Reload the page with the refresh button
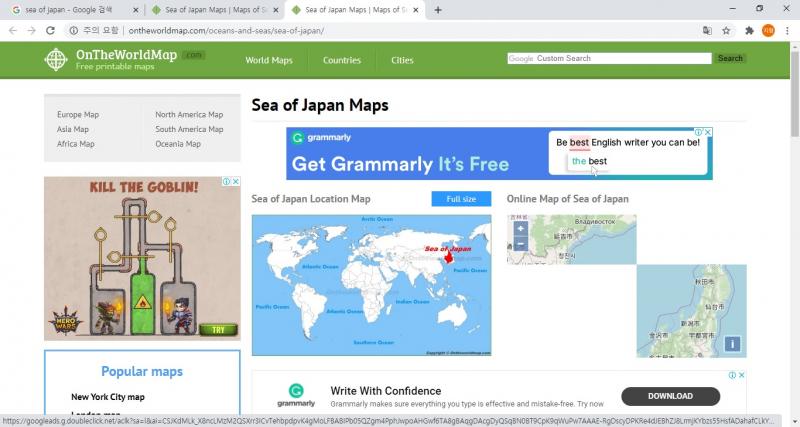The image size is (800, 427). click(x=50, y=31)
